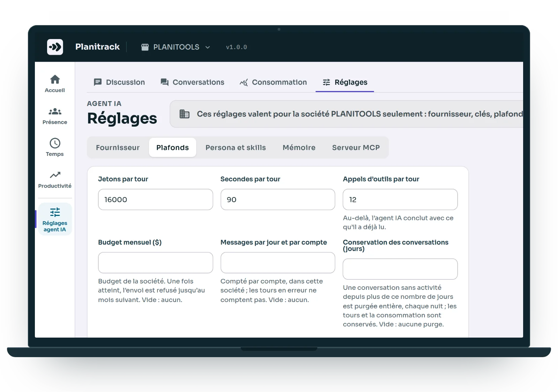Expand the PLANITOOLS company dropdown chevron
Viewport: 558px width, 392px height.
click(x=208, y=47)
